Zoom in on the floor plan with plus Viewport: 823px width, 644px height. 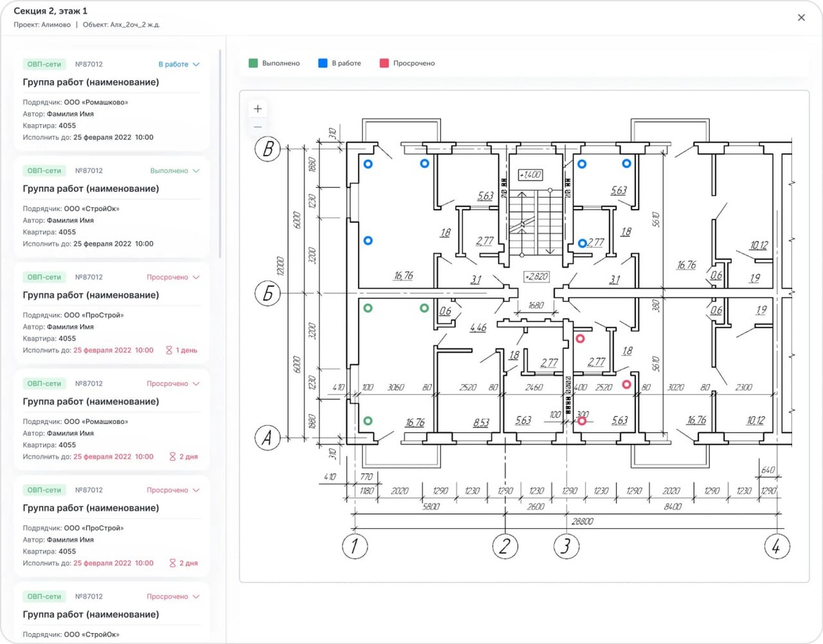pyautogui.click(x=258, y=108)
